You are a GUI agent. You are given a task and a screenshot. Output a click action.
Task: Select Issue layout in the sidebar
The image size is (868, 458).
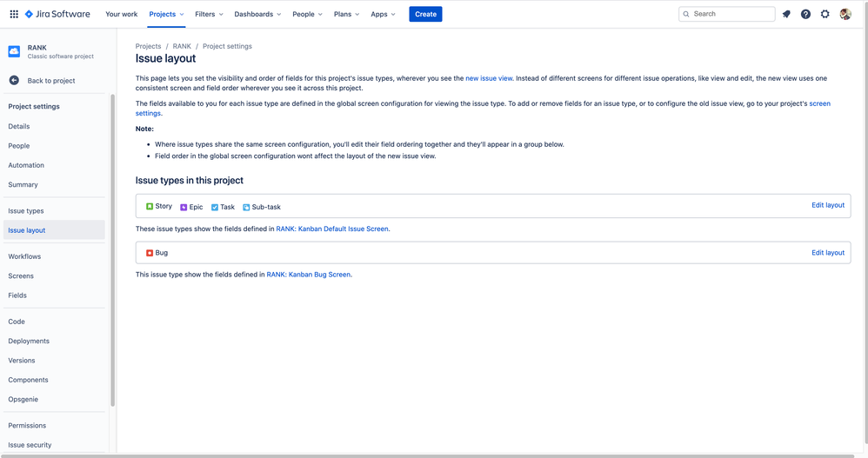coord(54,230)
